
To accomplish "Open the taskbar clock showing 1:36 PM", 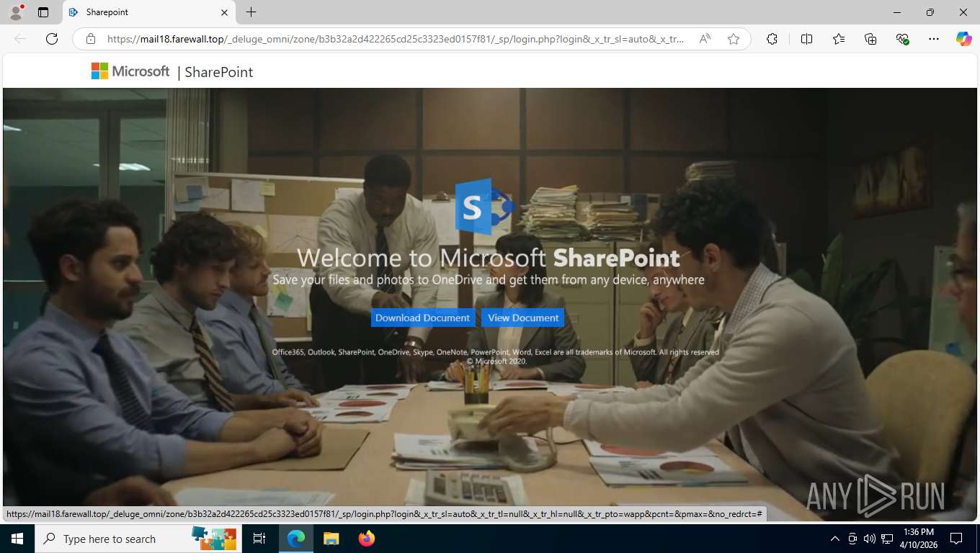I will tap(918, 539).
